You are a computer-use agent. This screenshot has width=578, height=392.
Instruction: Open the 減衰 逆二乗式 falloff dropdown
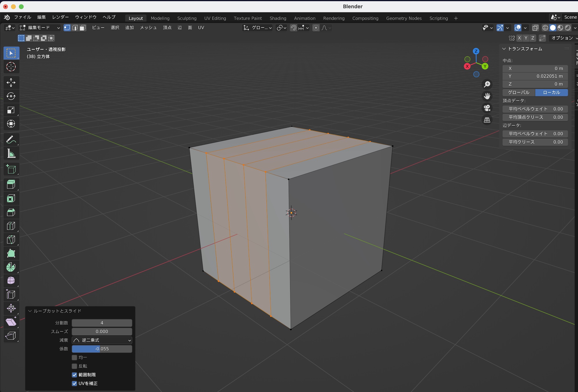[102, 340]
